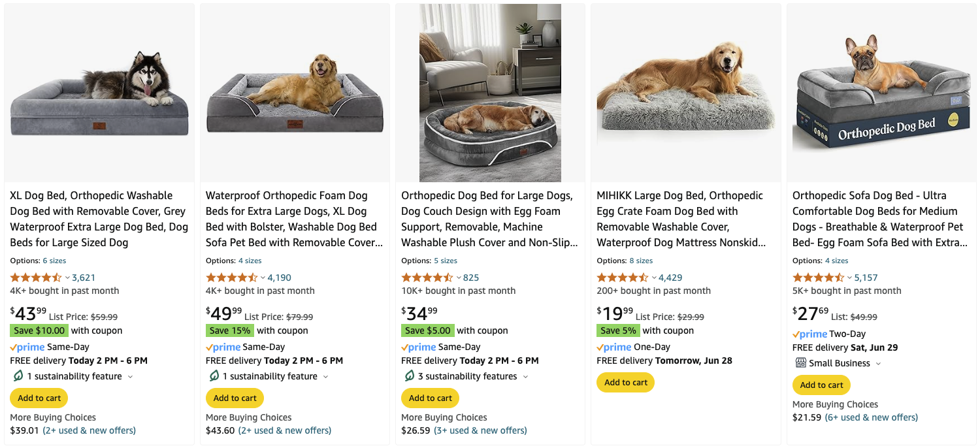Click the star rating on the $49.99 bed

point(231,278)
